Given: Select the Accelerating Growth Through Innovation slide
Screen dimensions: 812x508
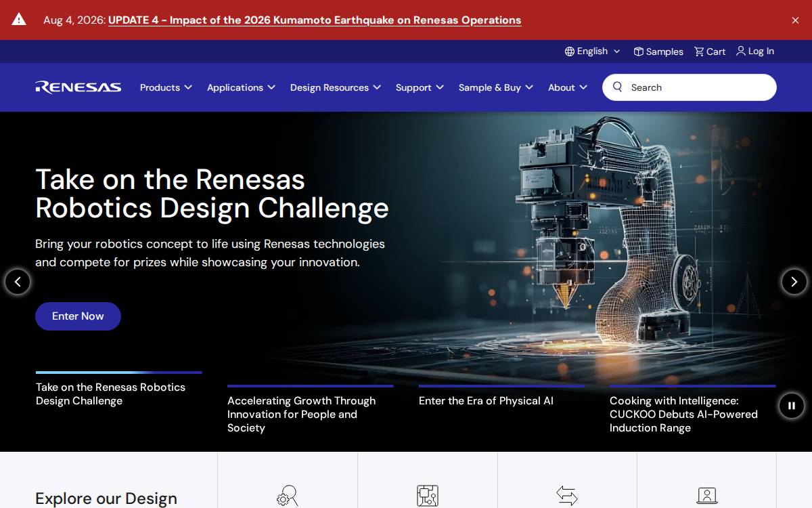Looking at the screenshot, I should click(x=301, y=414).
